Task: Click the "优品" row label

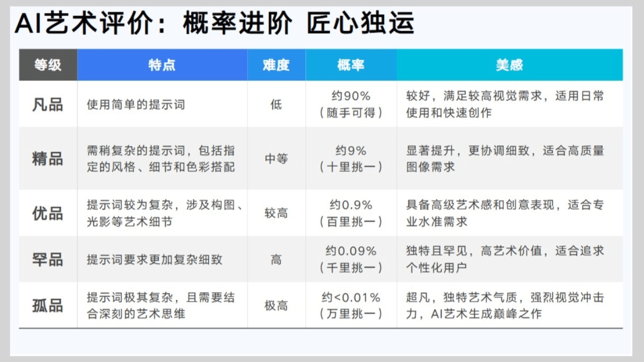Action: coord(48,213)
